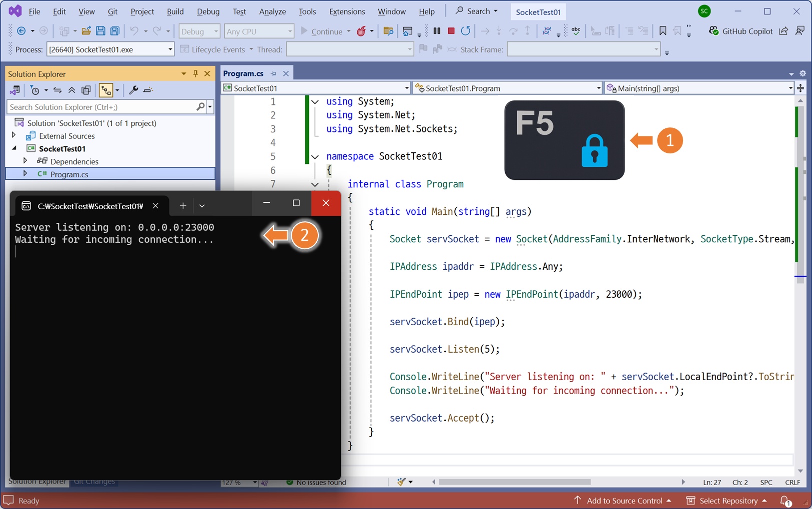Open the Analyze menu
The width and height of the screenshot is (812, 509).
272,11
